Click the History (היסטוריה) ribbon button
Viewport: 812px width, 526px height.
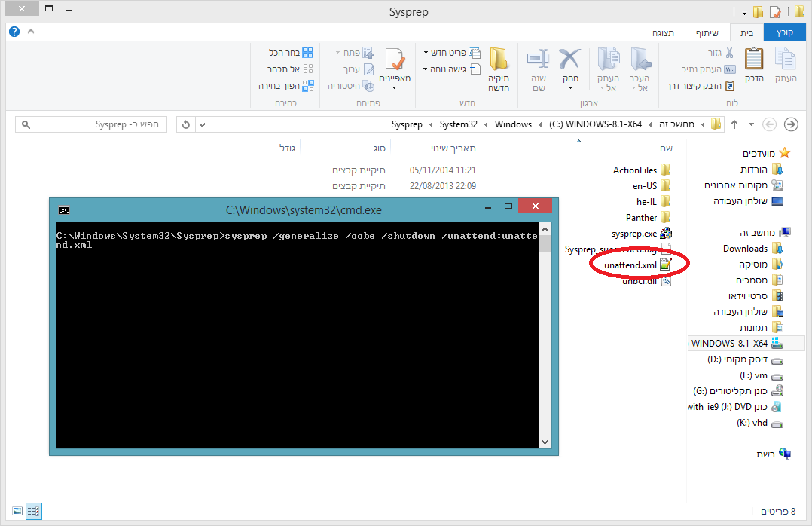(350, 85)
